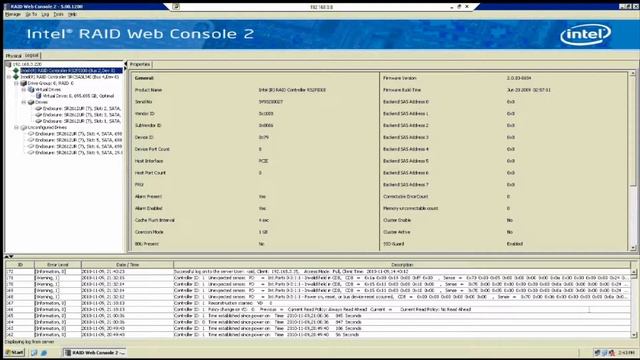Screen dimensions: 640x360
Task: Open the Go To menu
Action: [31, 14]
